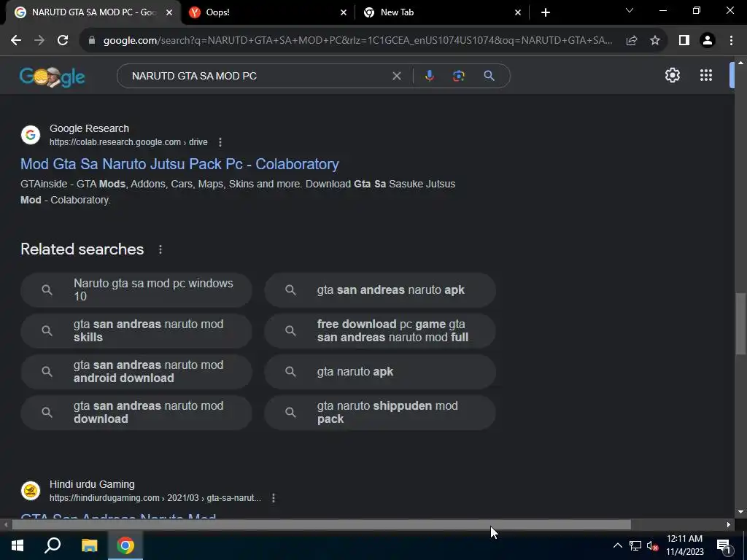Viewport: 747px width, 560px height.
Task: Show hidden system tray icons
Action: tap(617, 545)
